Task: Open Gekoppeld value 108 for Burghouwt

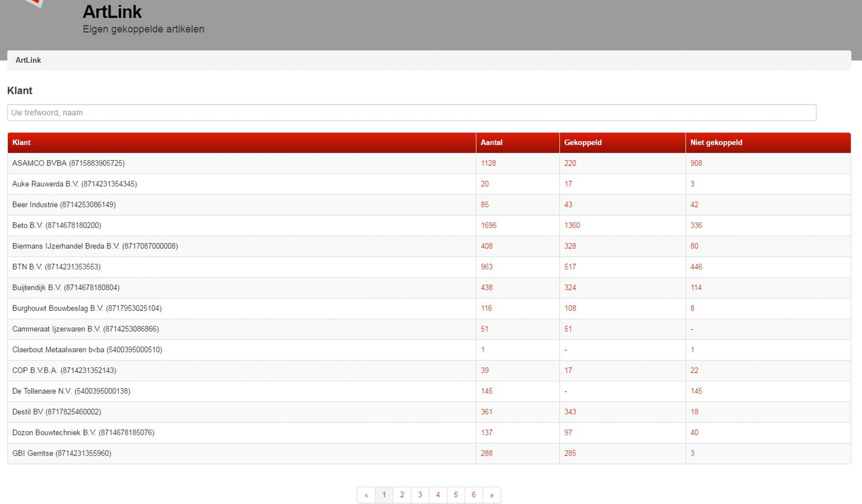Action: tap(570, 309)
